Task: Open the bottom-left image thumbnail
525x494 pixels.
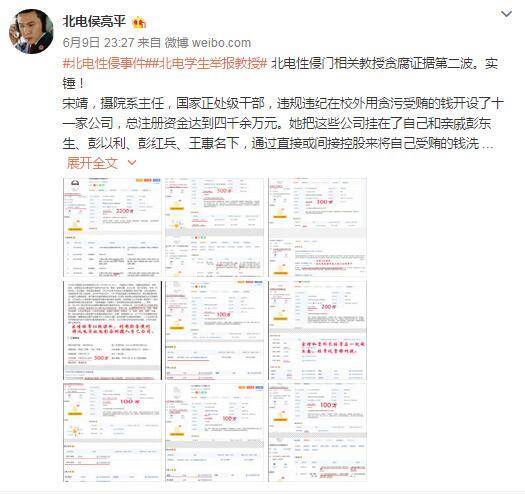Action: [x=112, y=433]
